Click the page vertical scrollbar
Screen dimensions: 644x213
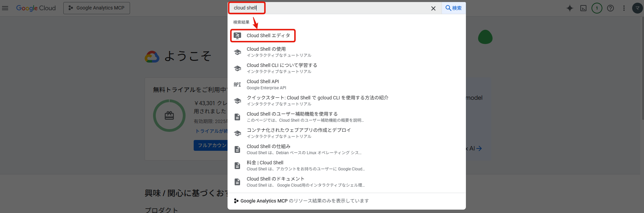click(643, 68)
